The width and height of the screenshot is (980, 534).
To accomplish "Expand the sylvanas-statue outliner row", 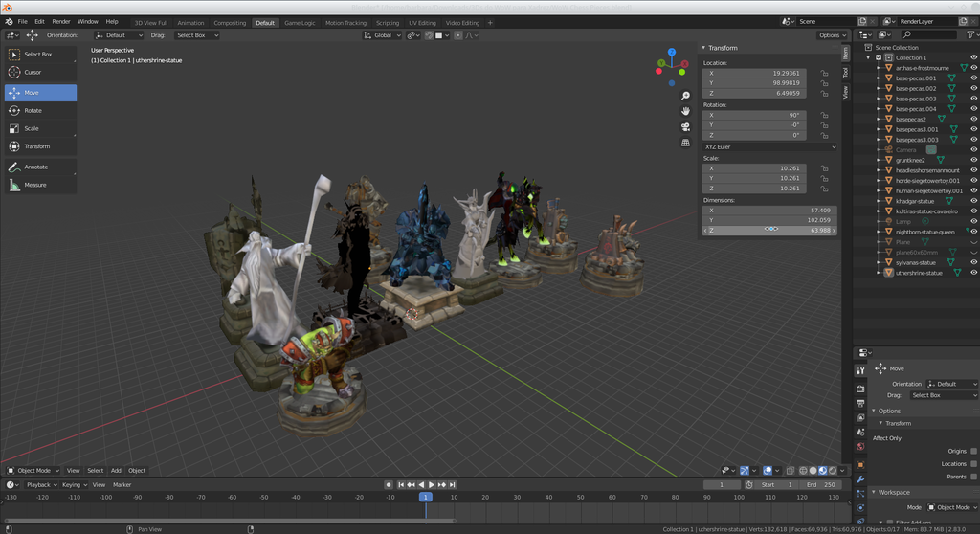I will (879, 262).
